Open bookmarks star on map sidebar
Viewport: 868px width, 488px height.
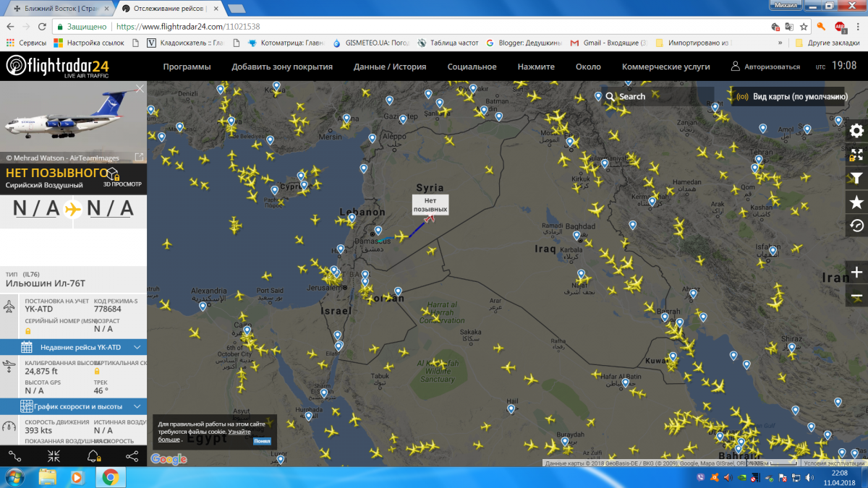856,202
